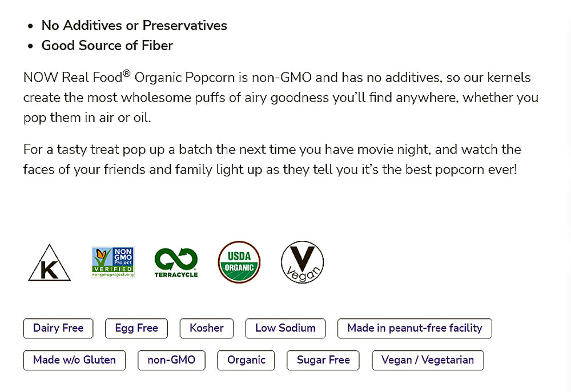Select the Dairy Free tag
The width and height of the screenshot is (571, 392).
58,328
